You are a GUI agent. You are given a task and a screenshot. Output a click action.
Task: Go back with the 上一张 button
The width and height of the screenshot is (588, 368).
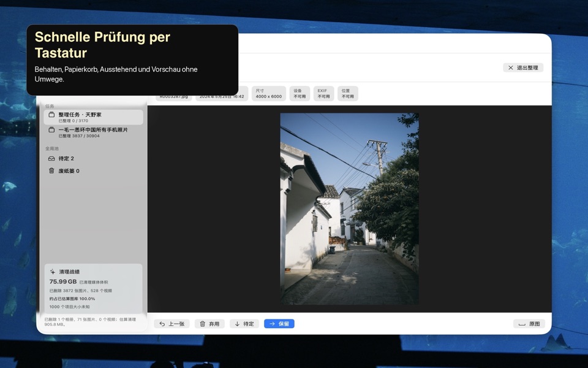[x=171, y=324]
